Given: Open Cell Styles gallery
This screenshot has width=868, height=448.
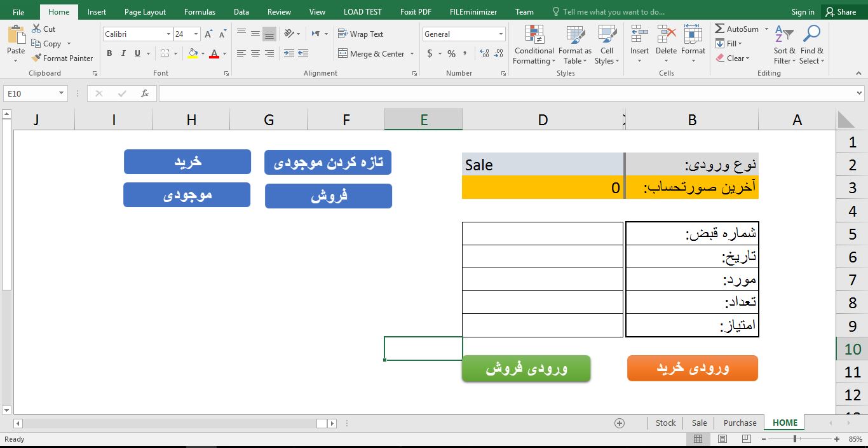Looking at the screenshot, I should click(607, 45).
